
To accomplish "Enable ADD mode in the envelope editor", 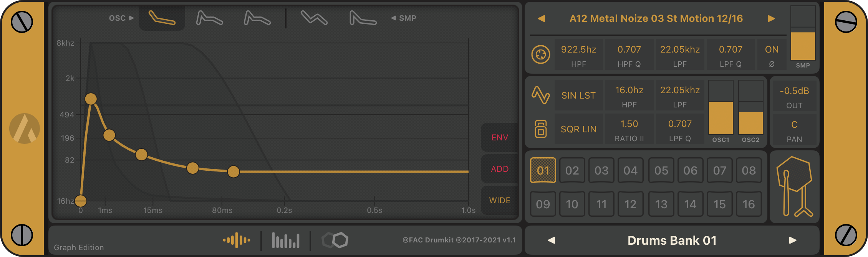I will tap(499, 168).
